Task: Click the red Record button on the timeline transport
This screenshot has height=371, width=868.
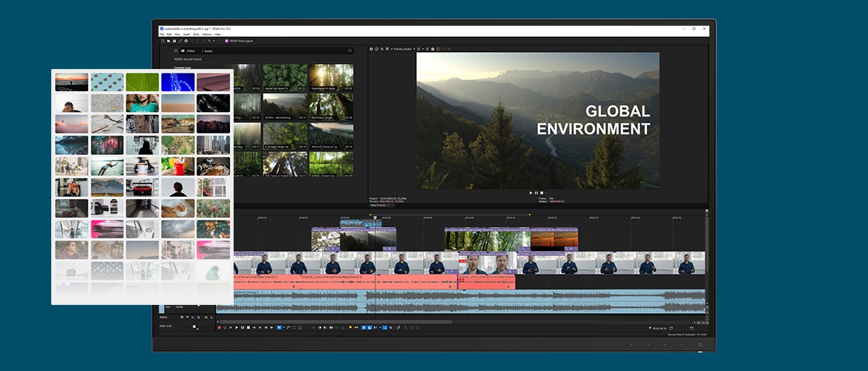Action: point(219,327)
